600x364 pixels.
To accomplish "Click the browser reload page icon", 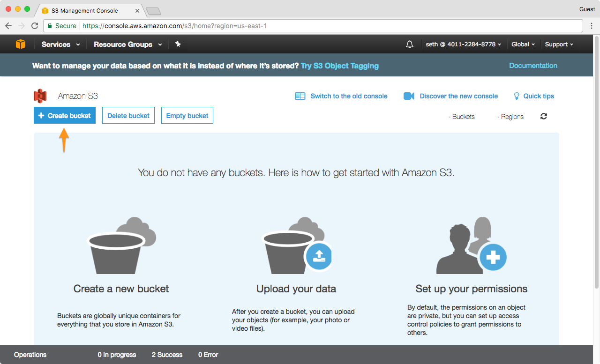I will 35,26.
